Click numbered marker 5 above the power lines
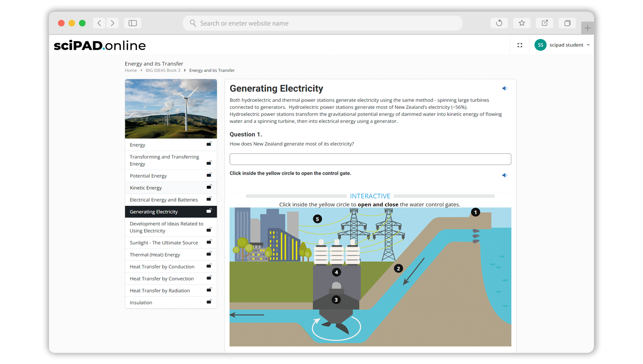The height and width of the screenshot is (364, 643). tap(317, 218)
